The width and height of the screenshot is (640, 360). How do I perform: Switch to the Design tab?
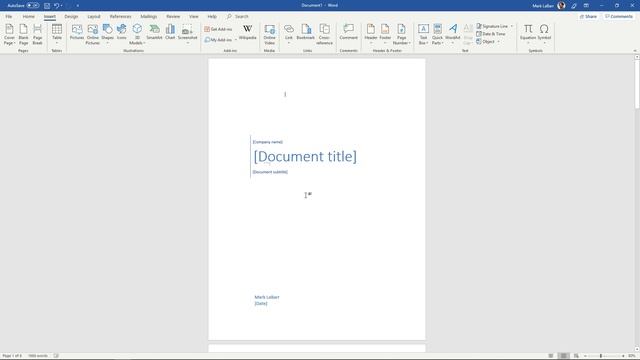[x=71, y=16]
